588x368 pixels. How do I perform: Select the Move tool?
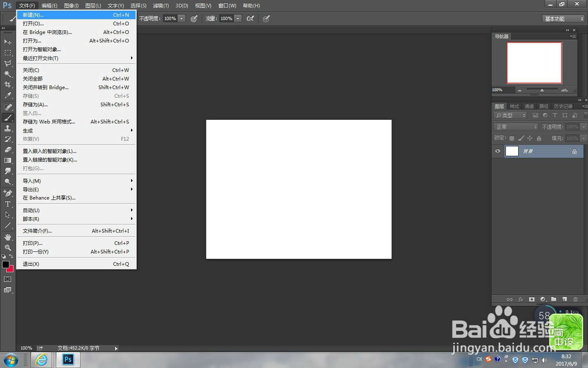[x=8, y=42]
